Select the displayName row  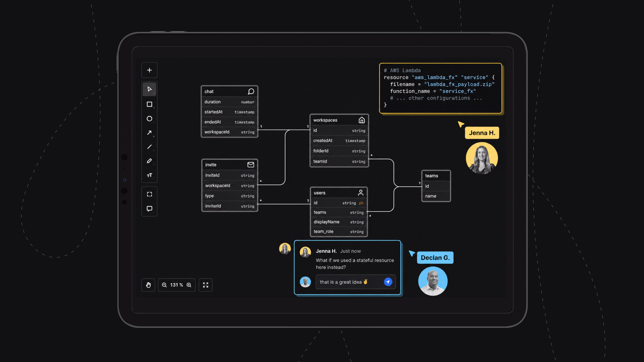point(339,222)
